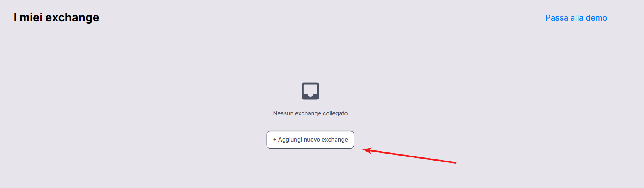Click the red arrow annotation
This screenshot has height=188, width=644.
tap(409, 156)
